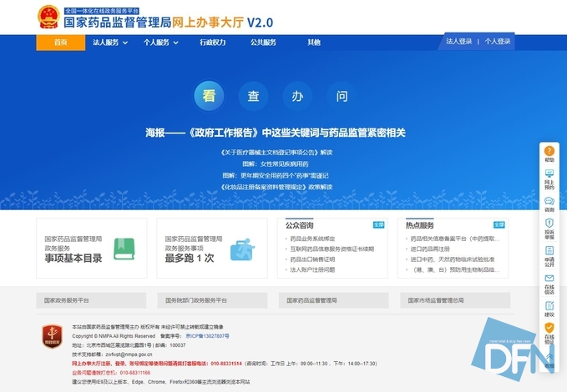Click the 国务院部门政务服务平台 link box
The height and width of the screenshot is (392, 567).
tap(212, 300)
